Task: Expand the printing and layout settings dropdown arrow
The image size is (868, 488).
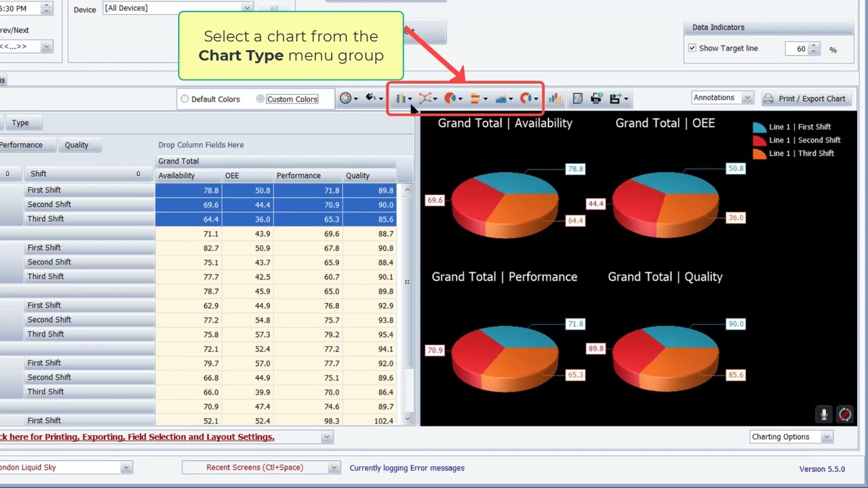Action: click(x=327, y=437)
